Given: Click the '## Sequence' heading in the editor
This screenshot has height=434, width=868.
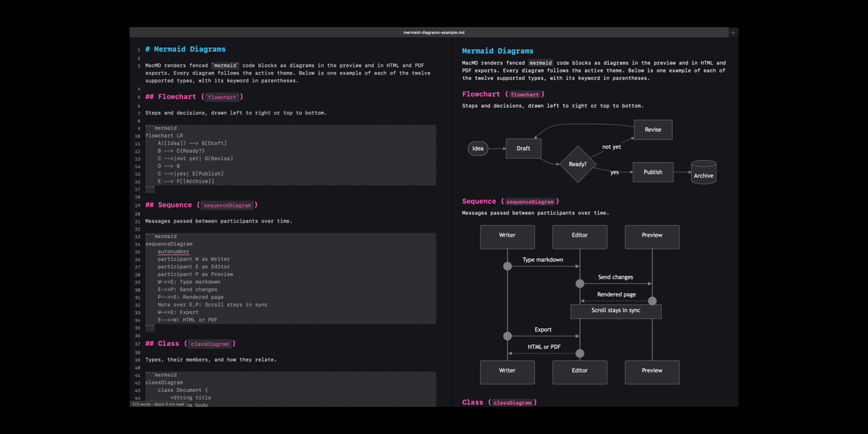Looking at the screenshot, I should (x=201, y=205).
